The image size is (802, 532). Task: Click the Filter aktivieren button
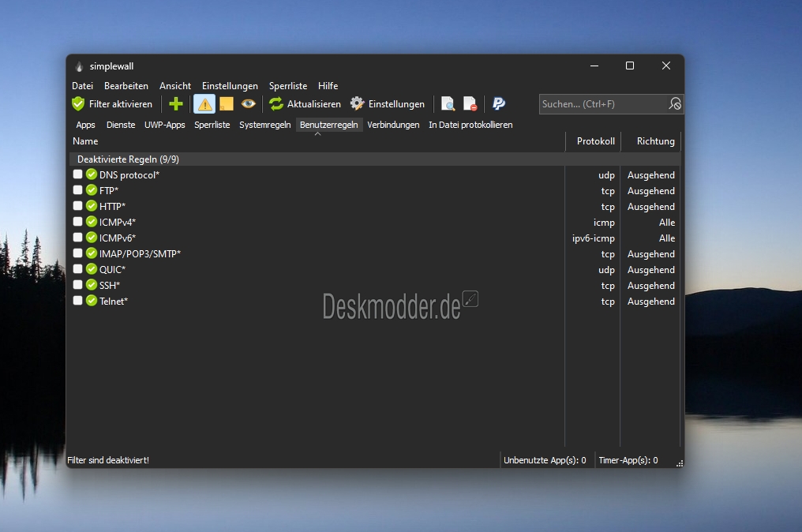pyautogui.click(x=113, y=104)
